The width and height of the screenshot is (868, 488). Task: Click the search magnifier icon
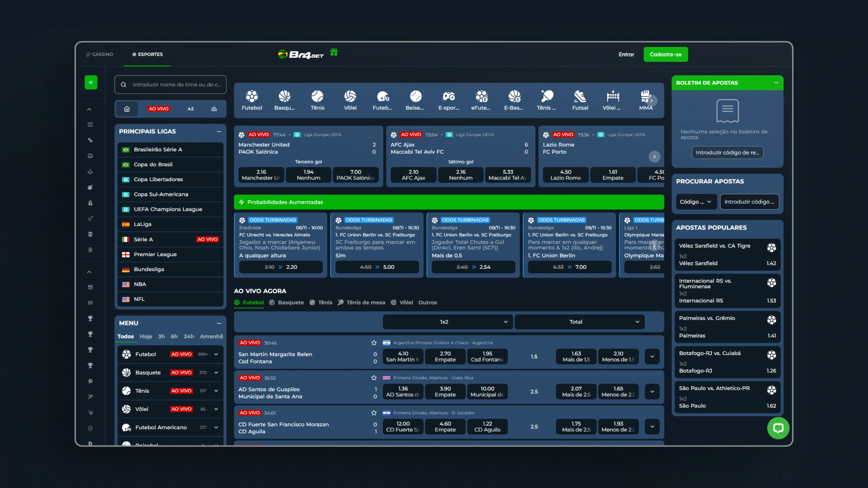click(x=123, y=84)
